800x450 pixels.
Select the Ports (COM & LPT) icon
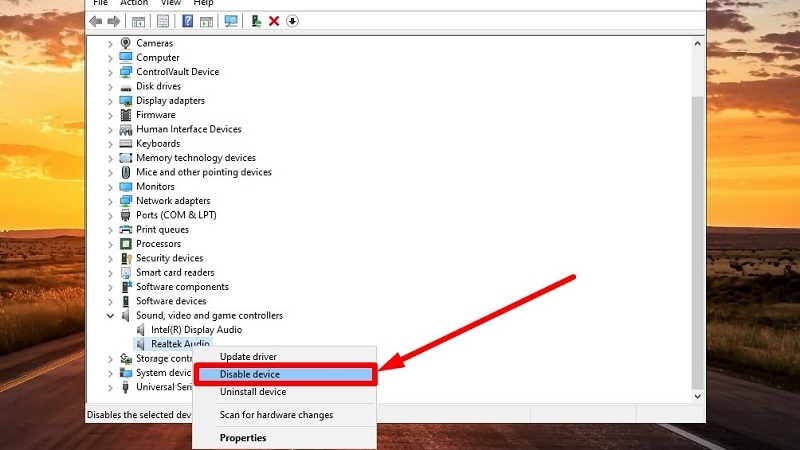click(126, 215)
